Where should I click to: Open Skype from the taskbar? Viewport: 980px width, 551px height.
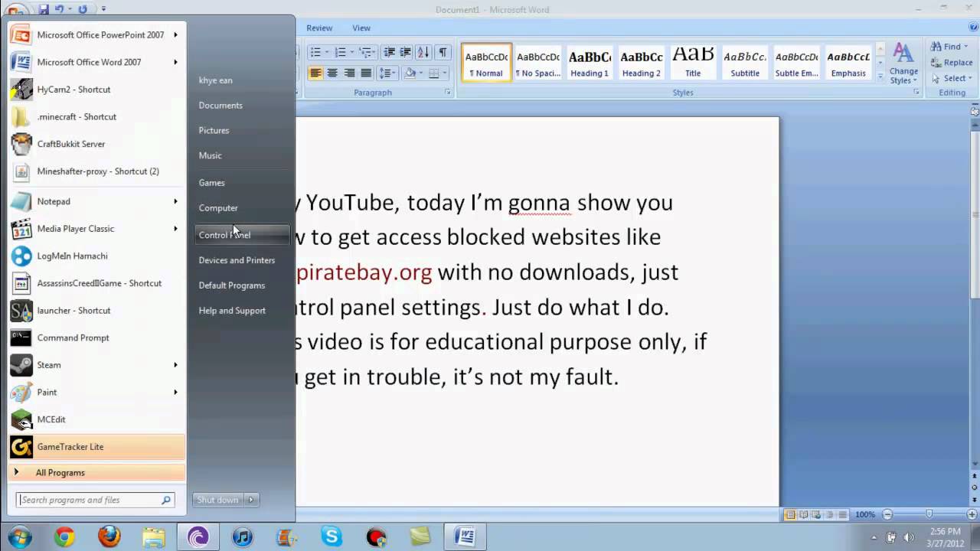tap(332, 537)
